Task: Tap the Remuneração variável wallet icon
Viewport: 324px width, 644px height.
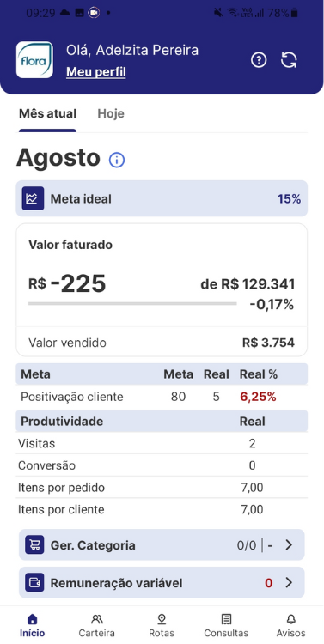Action: click(34, 583)
